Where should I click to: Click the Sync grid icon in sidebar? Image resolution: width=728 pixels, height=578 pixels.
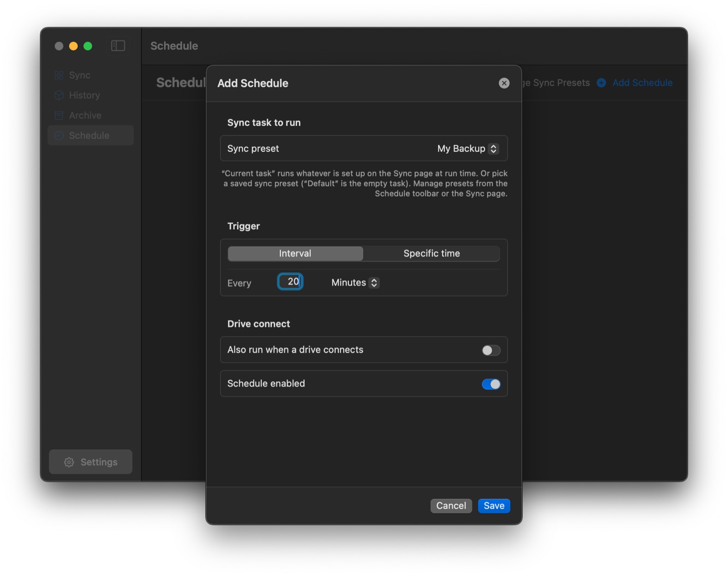59,75
